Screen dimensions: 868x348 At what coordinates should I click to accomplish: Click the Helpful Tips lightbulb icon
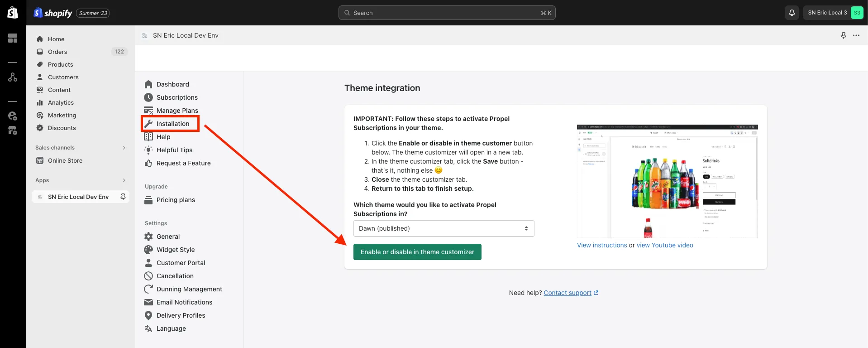pyautogui.click(x=148, y=150)
